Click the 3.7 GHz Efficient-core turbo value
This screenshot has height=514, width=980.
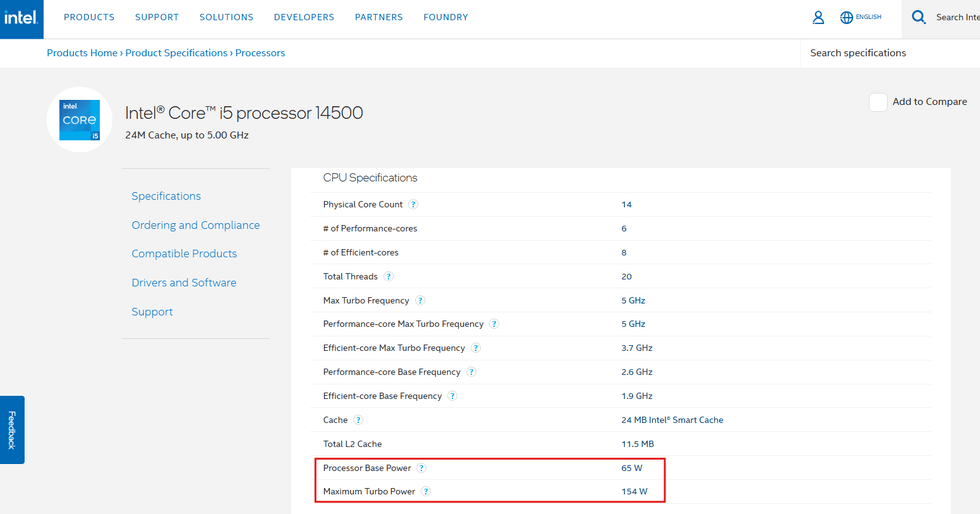click(637, 348)
